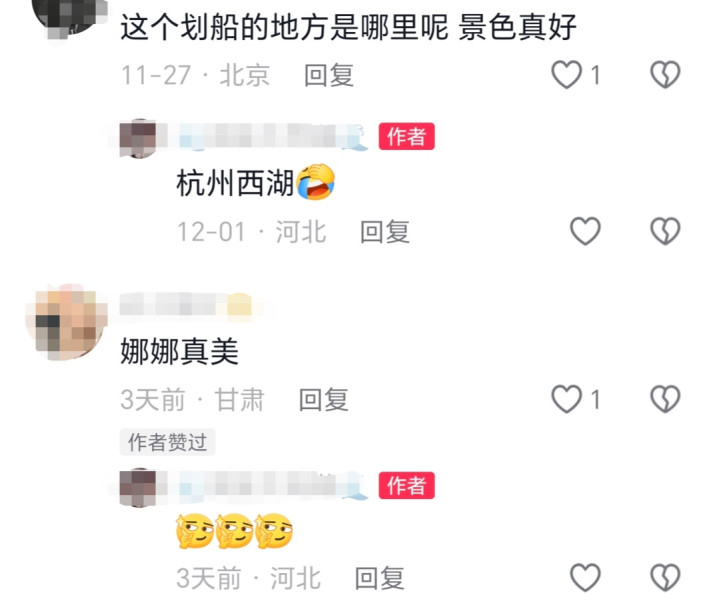The width and height of the screenshot is (719, 601).
Task: Like the boating location question comment
Action: click(x=567, y=75)
